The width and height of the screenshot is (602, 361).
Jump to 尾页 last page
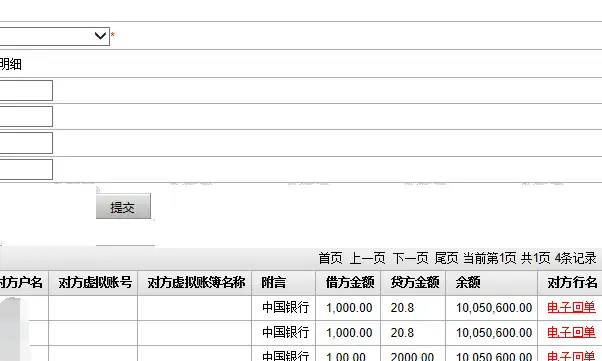click(x=446, y=258)
